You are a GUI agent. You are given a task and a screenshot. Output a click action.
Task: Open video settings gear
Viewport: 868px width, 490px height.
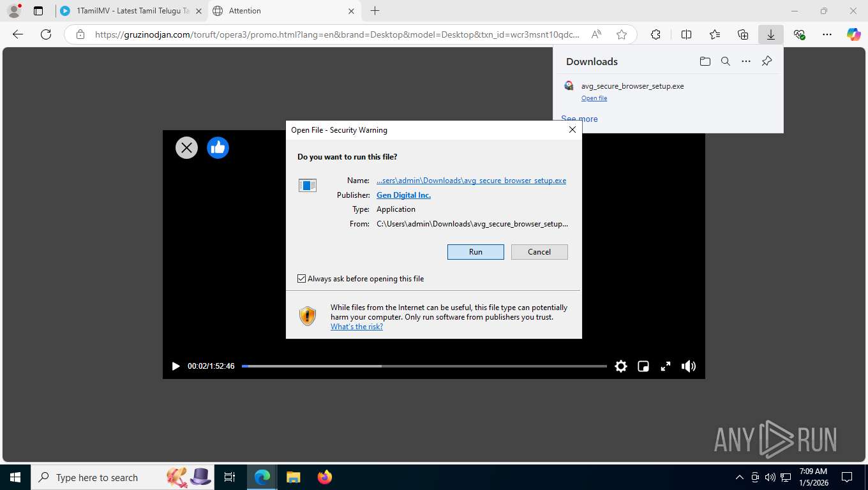tap(621, 366)
